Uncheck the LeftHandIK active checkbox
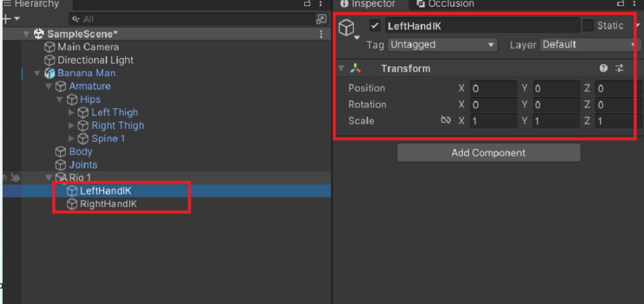Viewport: 644px width, 304px height. click(x=375, y=25)
